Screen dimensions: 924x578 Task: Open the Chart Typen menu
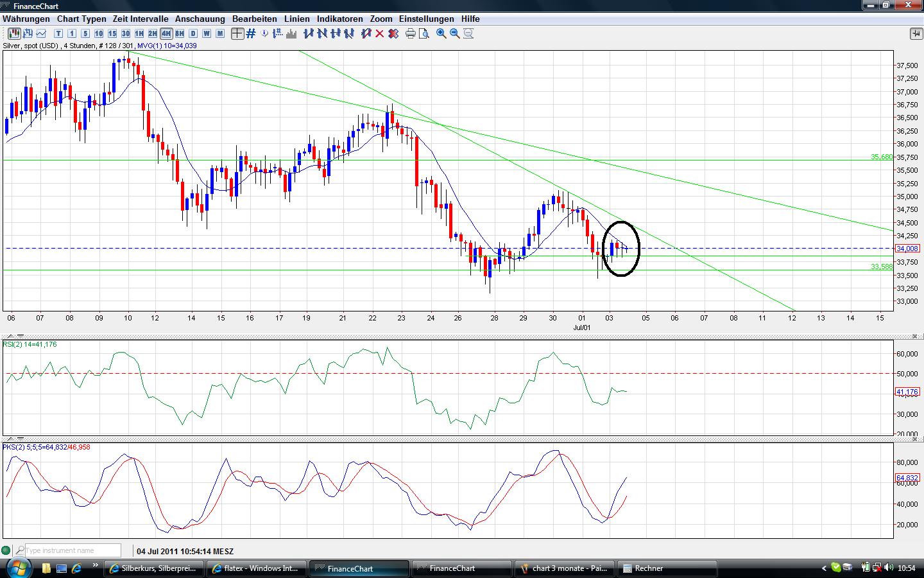[81, 19]
